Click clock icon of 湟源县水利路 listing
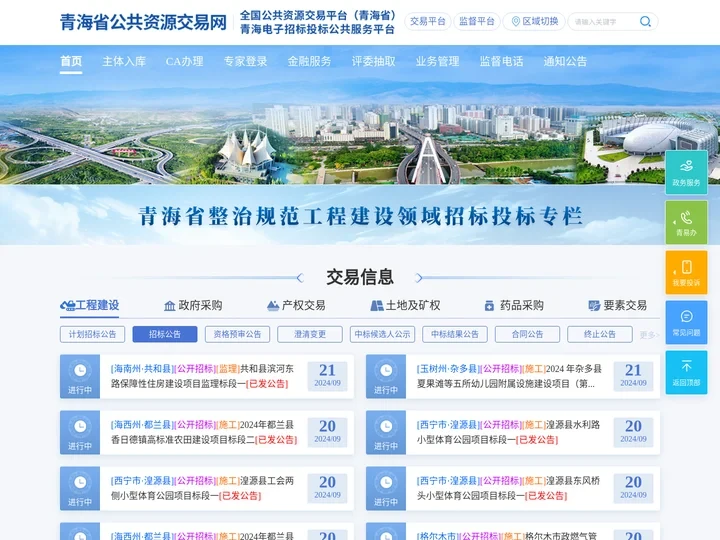The height and width of the screenshot is (540, 720). tap(386, 426)
